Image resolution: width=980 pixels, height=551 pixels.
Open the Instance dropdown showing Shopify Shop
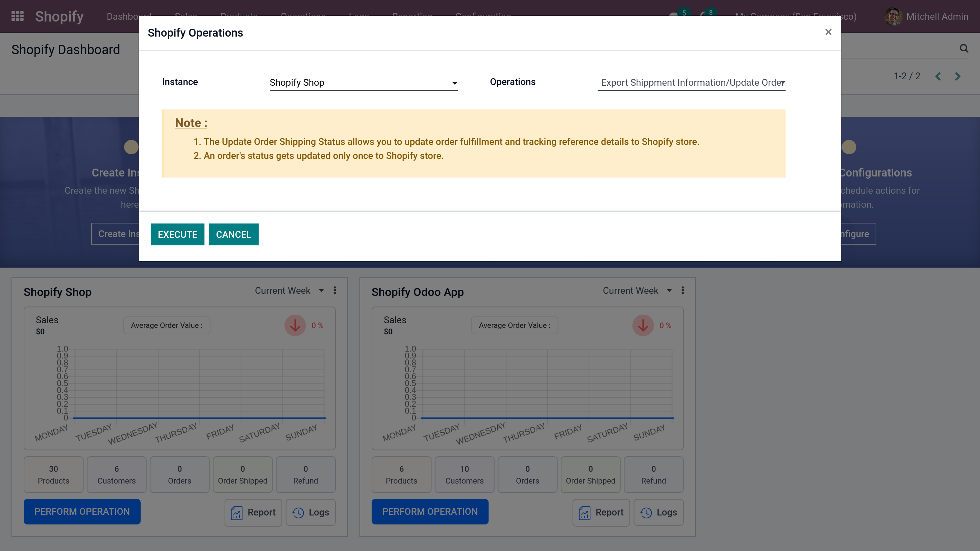pos(363,83)
